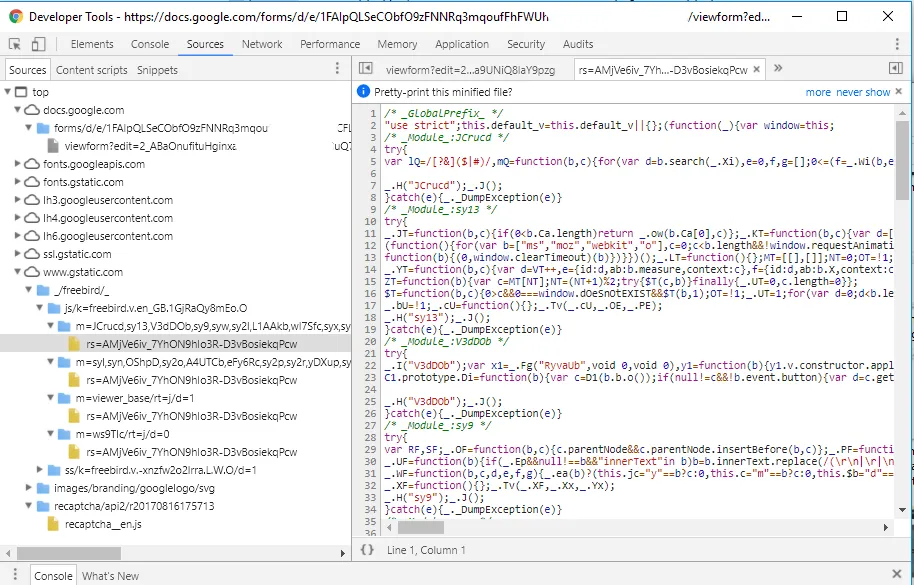914x585 pixels.
Task: Expand lh6.googleusercontent.com domain
Action: 17,236
